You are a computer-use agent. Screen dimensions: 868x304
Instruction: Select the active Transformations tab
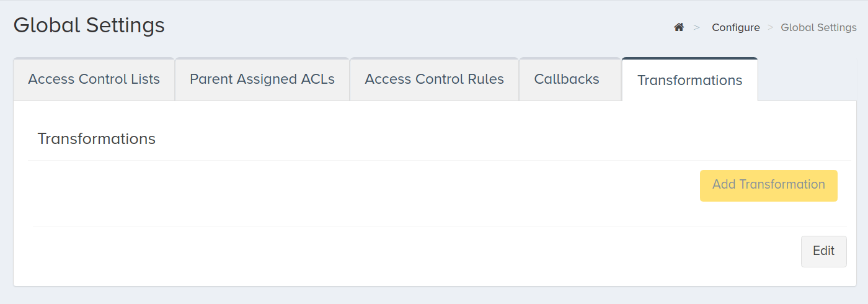coord(689,81)
